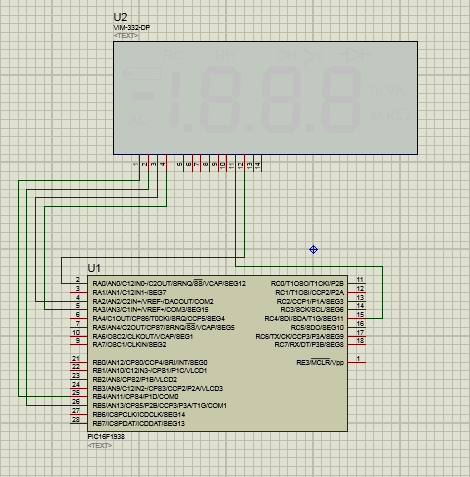Click the blue origin marker crosshair
470x477 pixels.
[313, 249]
